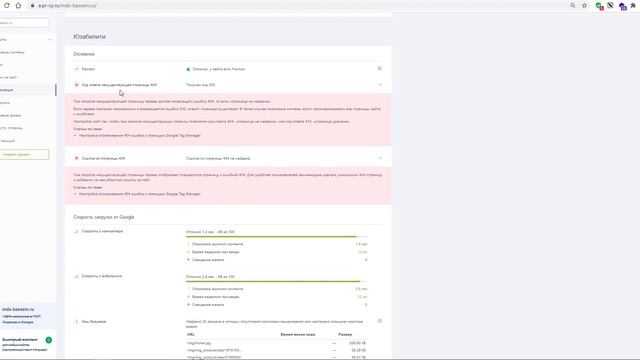This screenshot has height=360, width=640.
Task: Click the orange warning icon beside 'Кеш браузера'
Action: click(x=76, y=322)
